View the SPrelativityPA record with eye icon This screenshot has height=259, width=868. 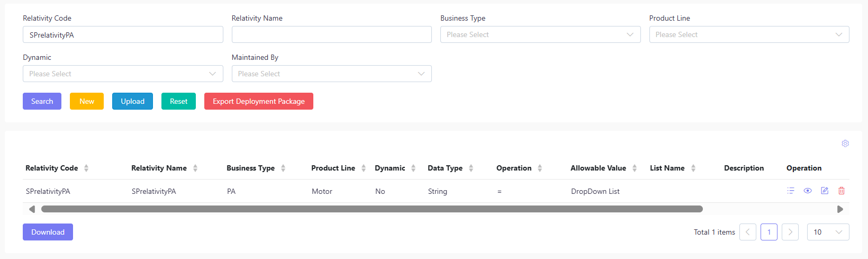808,191
